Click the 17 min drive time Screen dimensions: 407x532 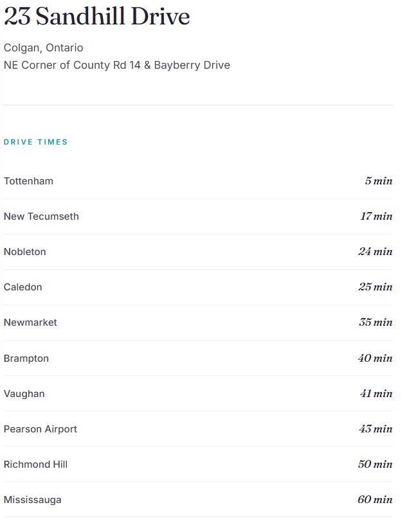[x=376, y=216]
